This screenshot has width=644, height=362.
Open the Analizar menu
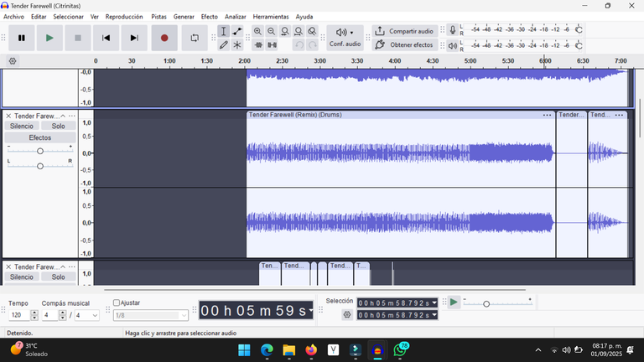click(x=236, y=17)
